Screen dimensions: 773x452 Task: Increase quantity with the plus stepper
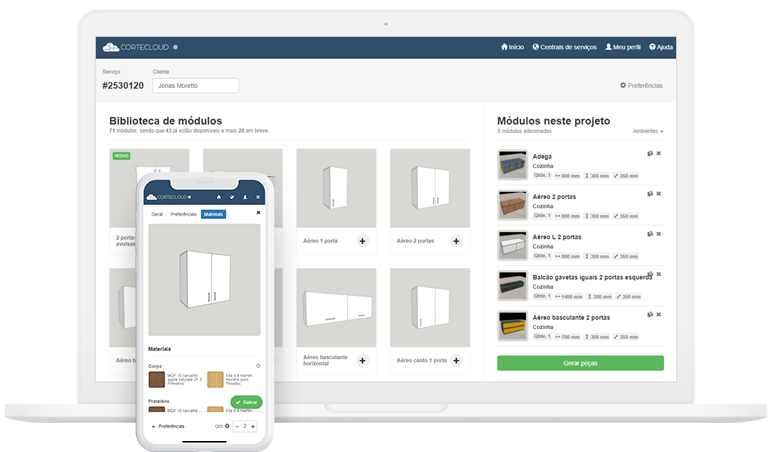coord(253,426)
